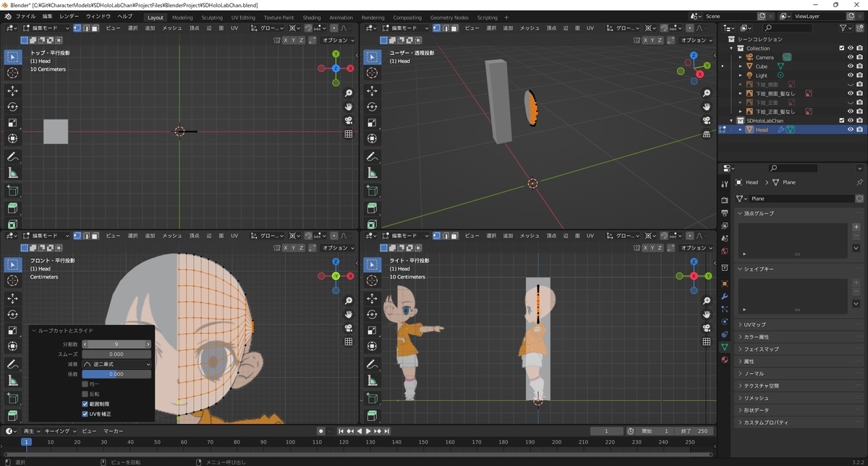The image size is (868, 466).
Task: Open the レンダー menu
Action: coord(69,16)
